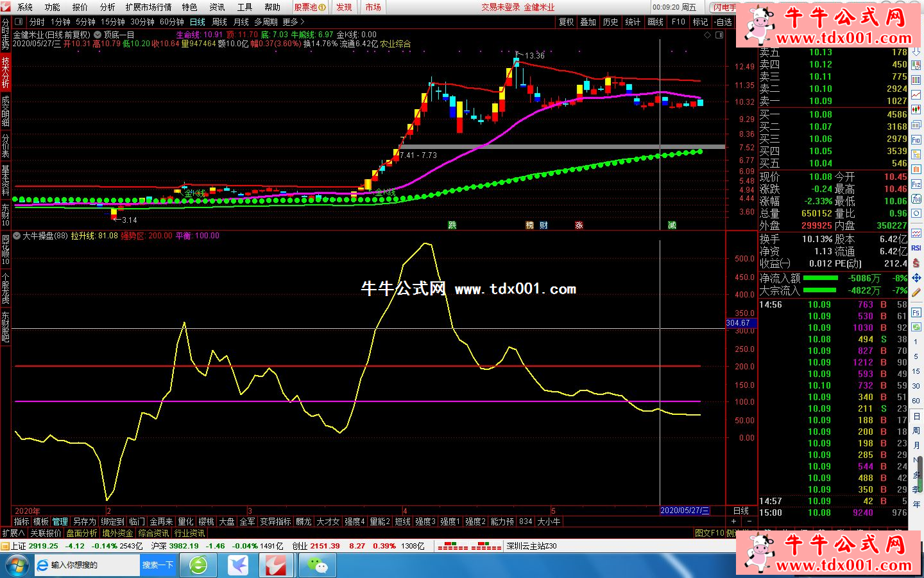The width and height of the screenshot is (924, 578).
Task: Click the yellow icon beside 上证 in status bar
Action: point(5,546)
